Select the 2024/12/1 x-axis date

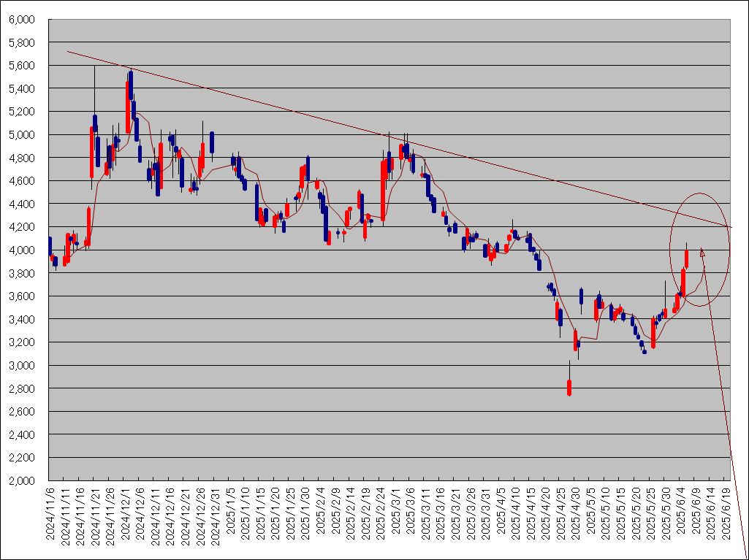pos(124,513)
